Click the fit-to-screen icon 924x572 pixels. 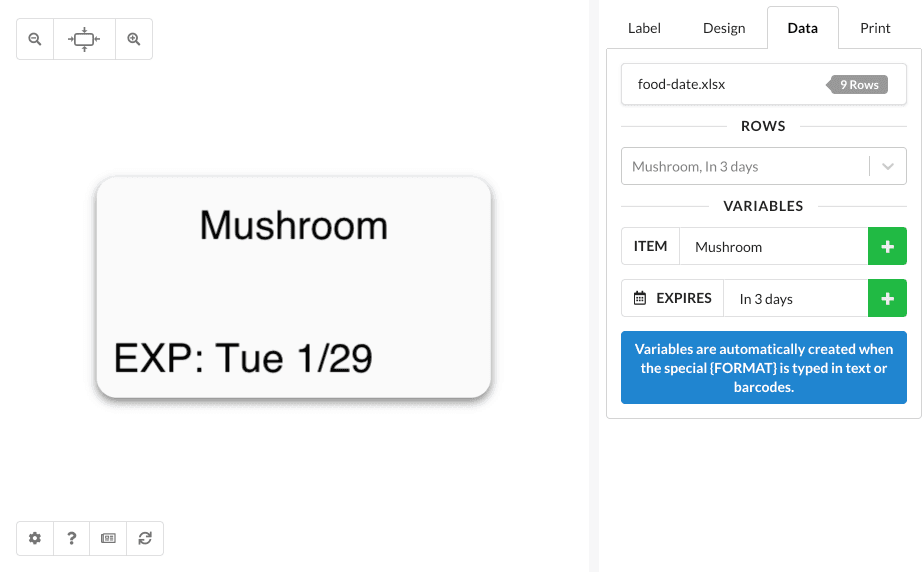pos(84,40)
